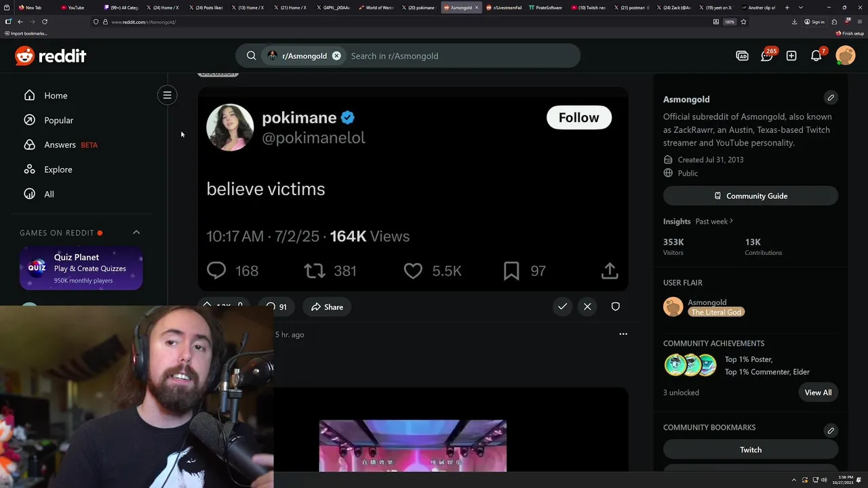Collapse the left navigation sidebar
The height and width of the screenshot is (488, 868).
[167, 95]
